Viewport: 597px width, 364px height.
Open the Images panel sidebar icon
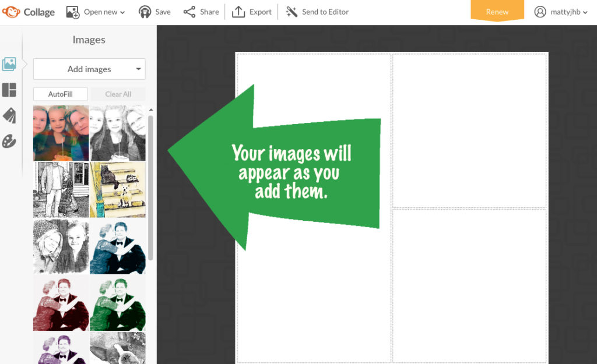[x=9, y=64]
